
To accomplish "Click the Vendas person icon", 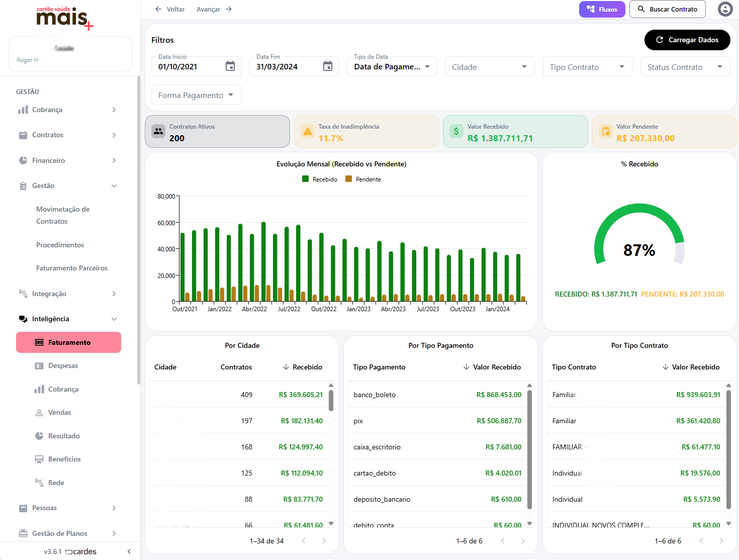I will [x=39, y=412].
